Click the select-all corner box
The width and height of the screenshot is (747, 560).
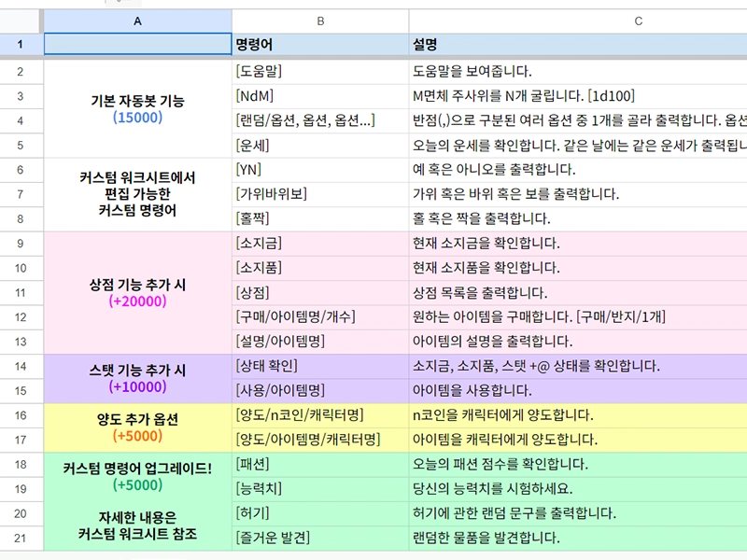(21, 21)
